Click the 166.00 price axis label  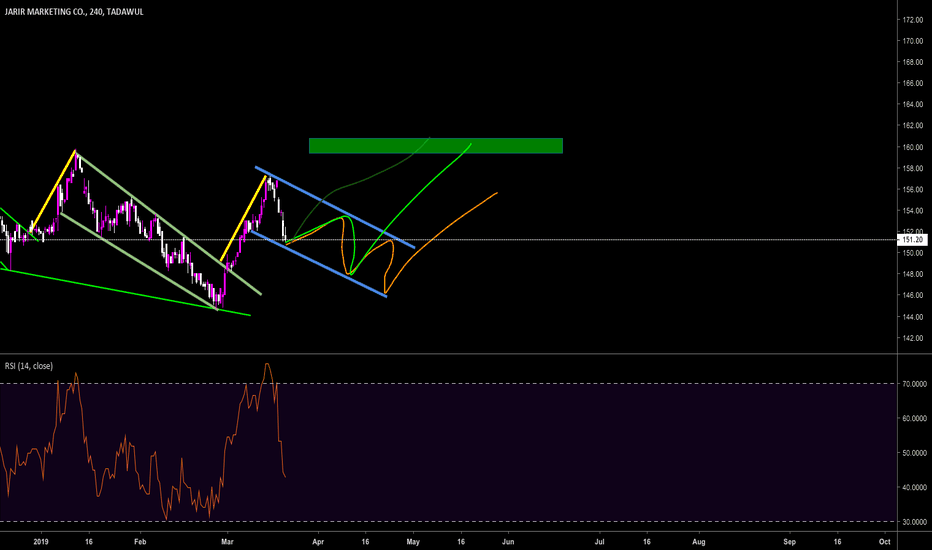(913, 84)
